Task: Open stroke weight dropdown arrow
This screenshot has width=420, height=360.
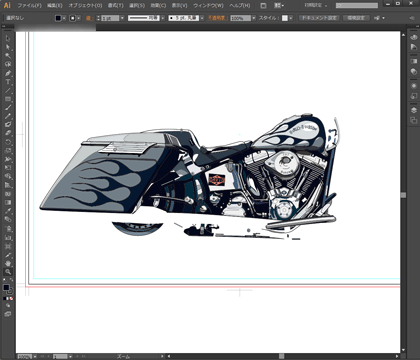Action: point(122,18)
